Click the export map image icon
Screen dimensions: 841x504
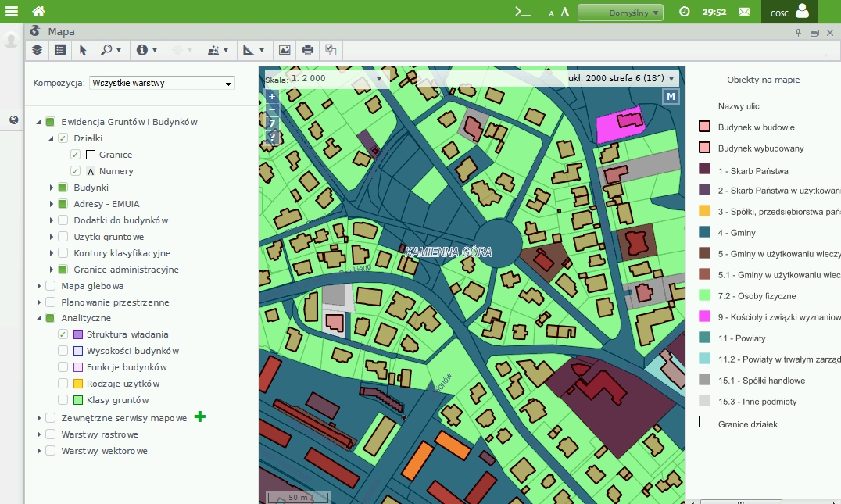pyautogui.click(x=285, y=50)
